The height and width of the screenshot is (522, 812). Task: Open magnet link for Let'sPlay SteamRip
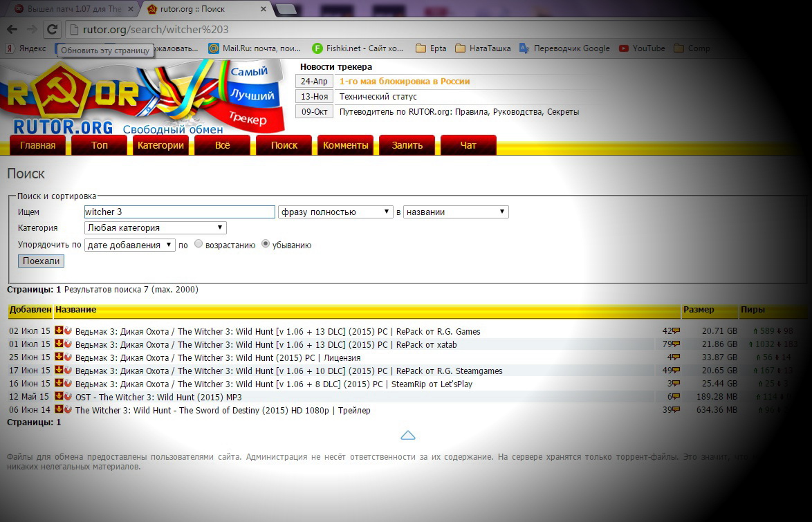tap(68, 383)
